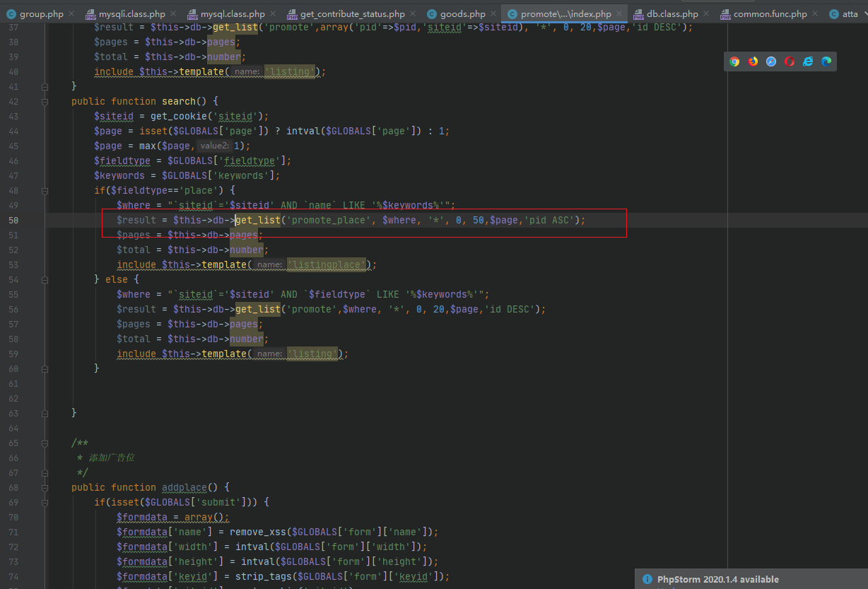Click the value2: inlay hint
The height and width of the screenshot is (589, 868).
click(x=213, y=146)
